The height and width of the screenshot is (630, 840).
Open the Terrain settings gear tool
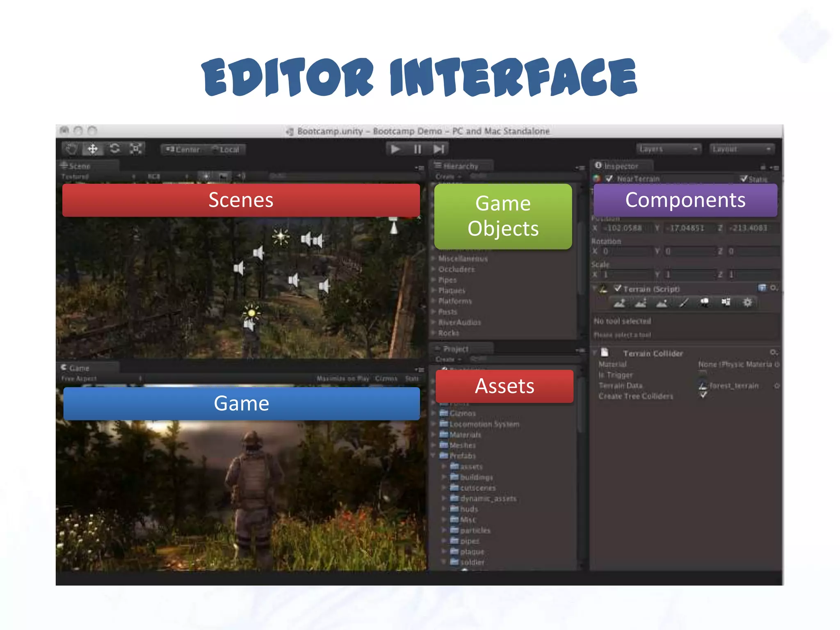tap(748, 303)
